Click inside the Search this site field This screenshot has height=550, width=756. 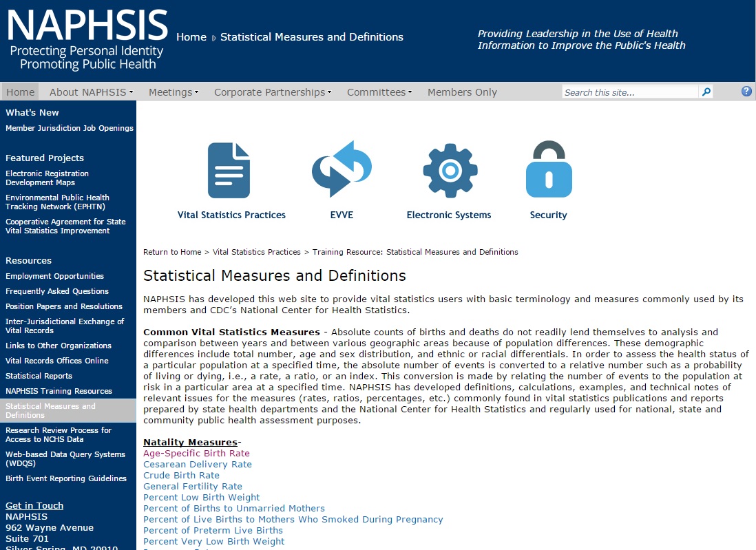[629, 92]
